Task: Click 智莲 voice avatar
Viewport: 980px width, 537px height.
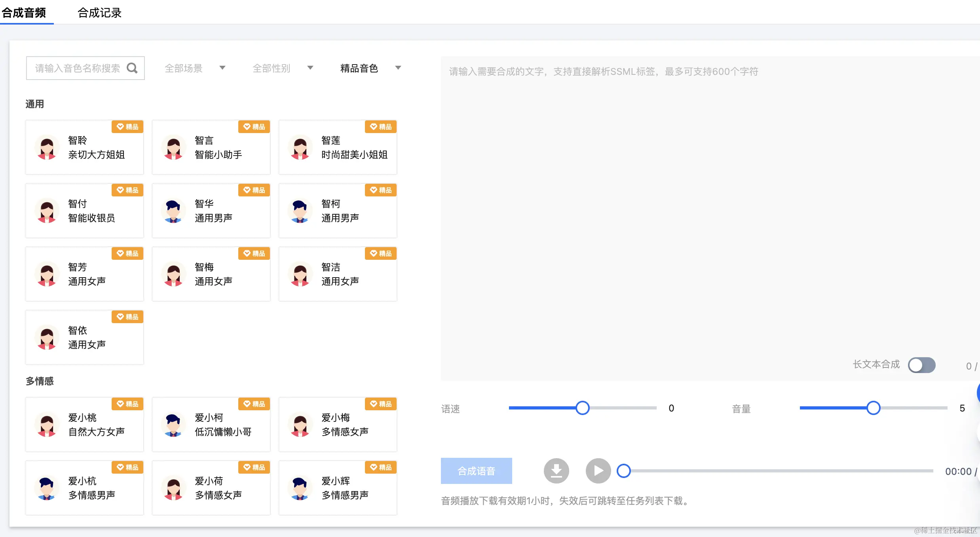Action: point(300,147)
